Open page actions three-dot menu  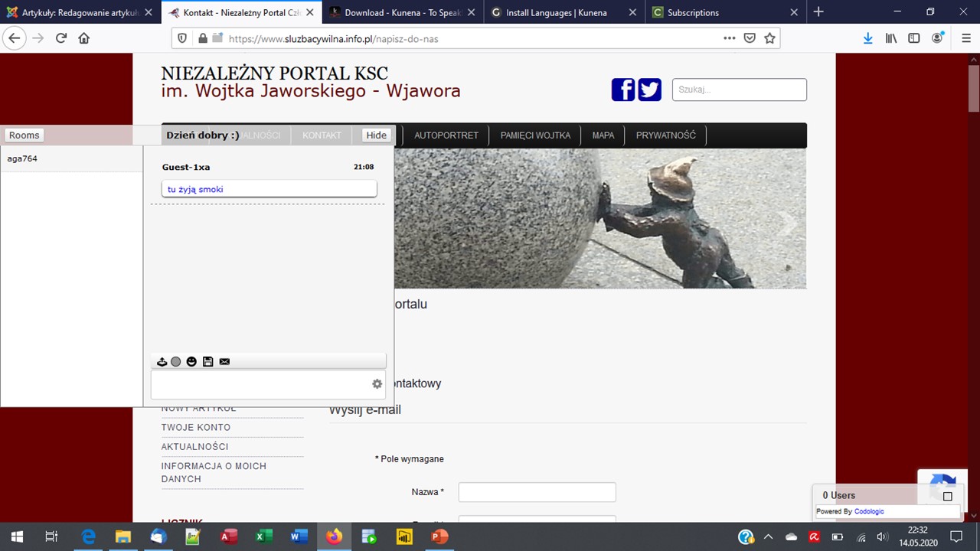tap(730, 38)
